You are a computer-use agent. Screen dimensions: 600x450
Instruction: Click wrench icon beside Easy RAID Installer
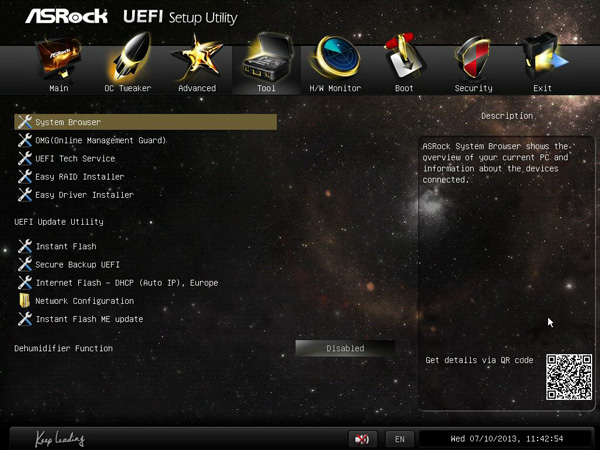pos(25,177)
